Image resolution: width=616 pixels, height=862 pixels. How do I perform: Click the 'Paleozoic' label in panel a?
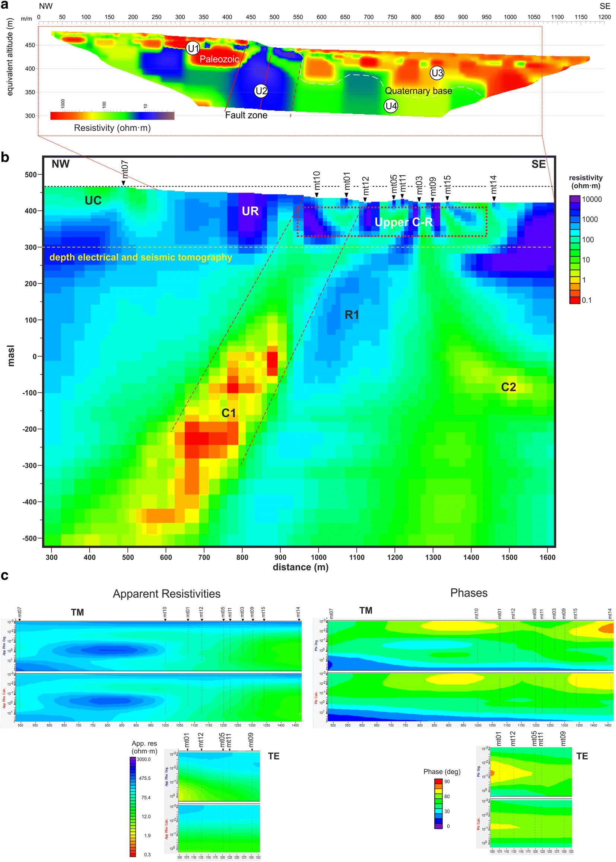(x=219, y=59)
